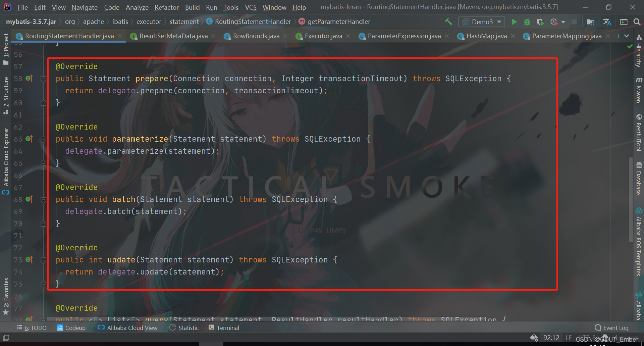Image resolution: width=644 pixels, height=346 pixels.
Task: Open the Analyze menu
Action: coord(137,7)
